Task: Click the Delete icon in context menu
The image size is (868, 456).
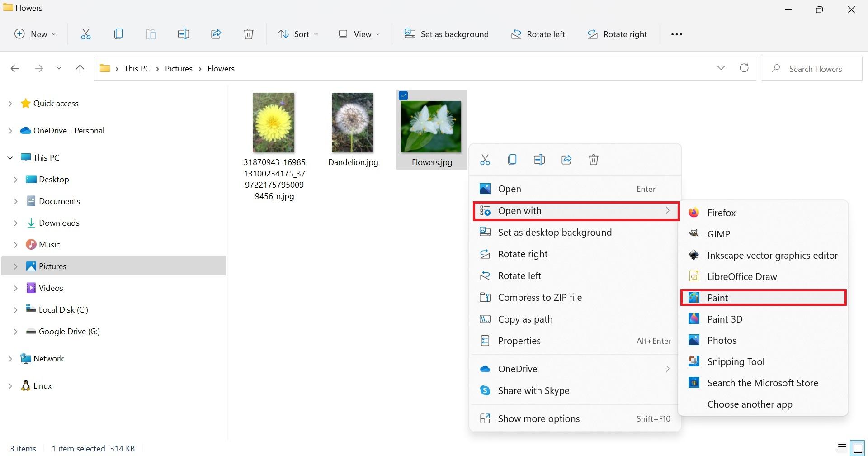Action: [594, 160]
